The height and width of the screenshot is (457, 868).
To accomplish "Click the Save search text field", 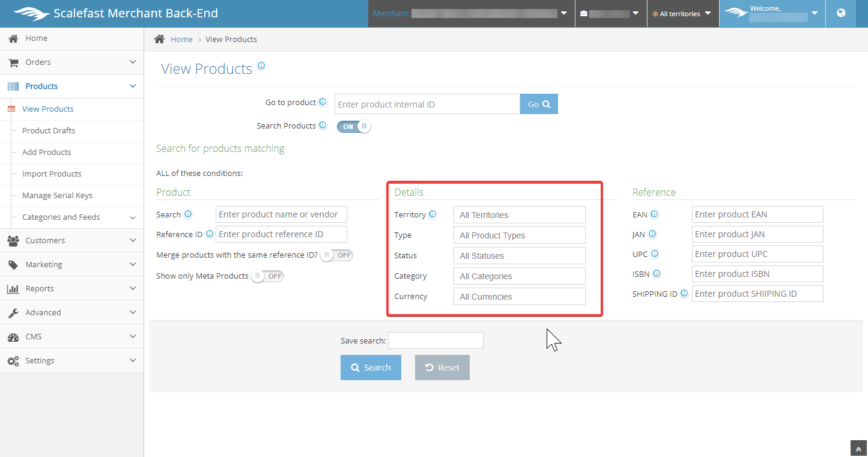I will (x=436, y=340).
